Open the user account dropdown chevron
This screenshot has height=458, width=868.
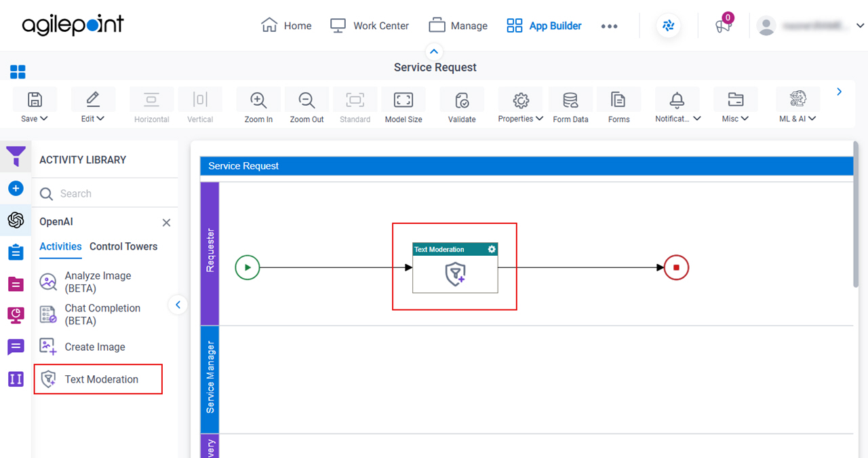[x=861, y=26]
